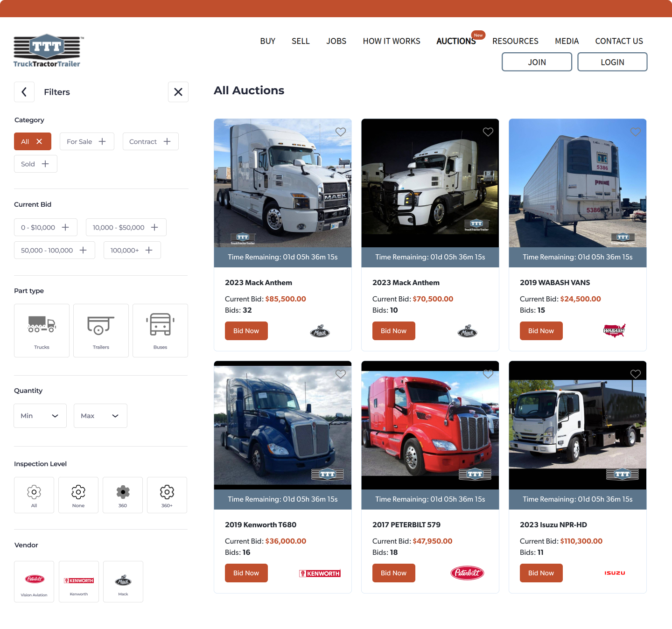
Task: Click the title 2017 PETERBILT 579
Action: pyautogui.click(x=406, y=525)
